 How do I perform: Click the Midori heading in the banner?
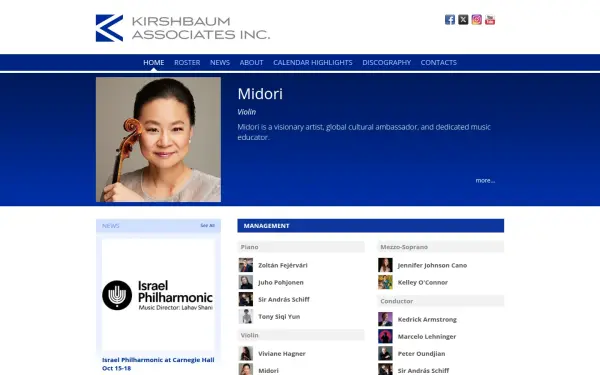point(260,94)
